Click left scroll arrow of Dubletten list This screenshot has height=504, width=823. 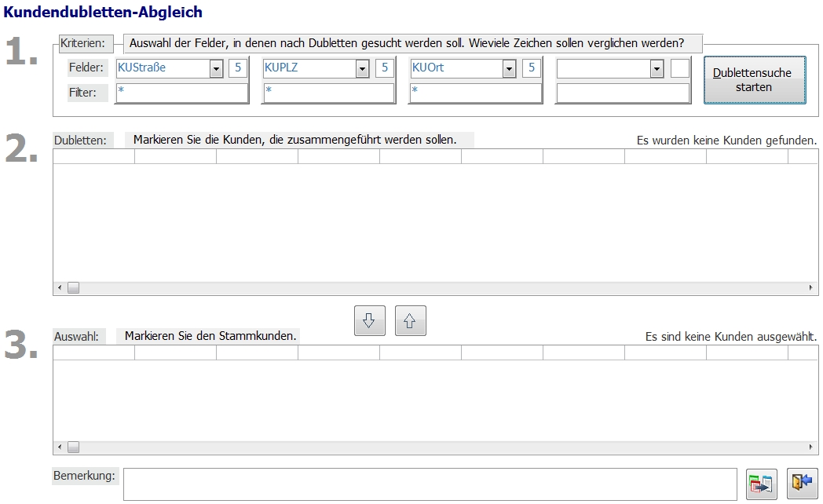(x=59, y=288)
